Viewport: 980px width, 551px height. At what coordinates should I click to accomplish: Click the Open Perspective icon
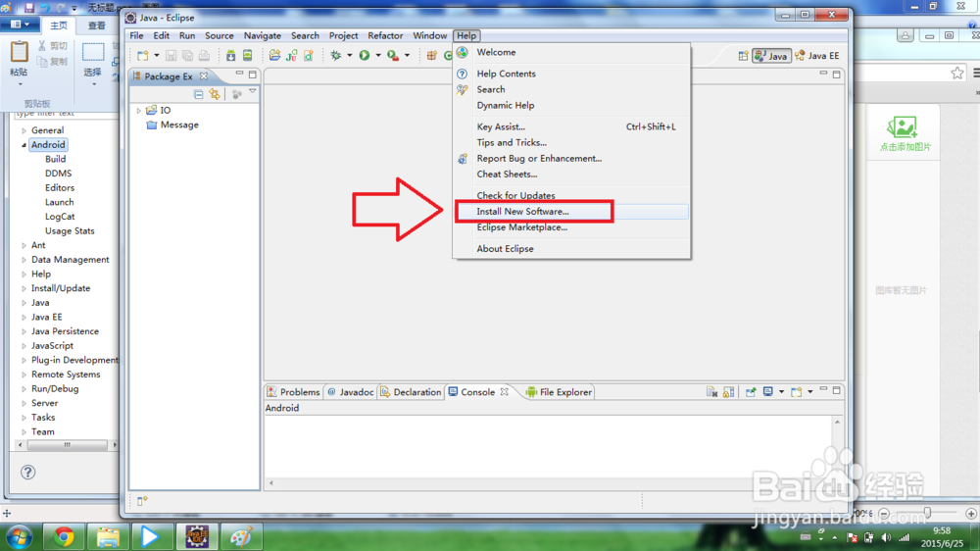(743, 56)
